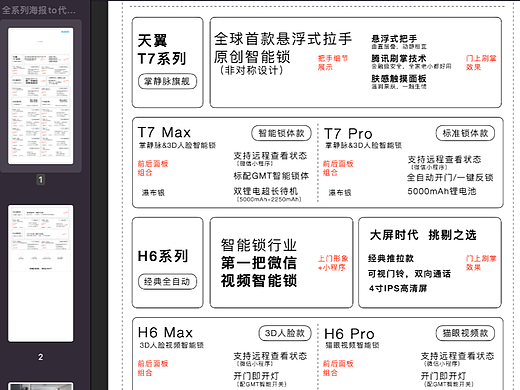Click red 前后面板组合 under T7 Pro
This screenshot has height=390, width=520.
(338, 168)
